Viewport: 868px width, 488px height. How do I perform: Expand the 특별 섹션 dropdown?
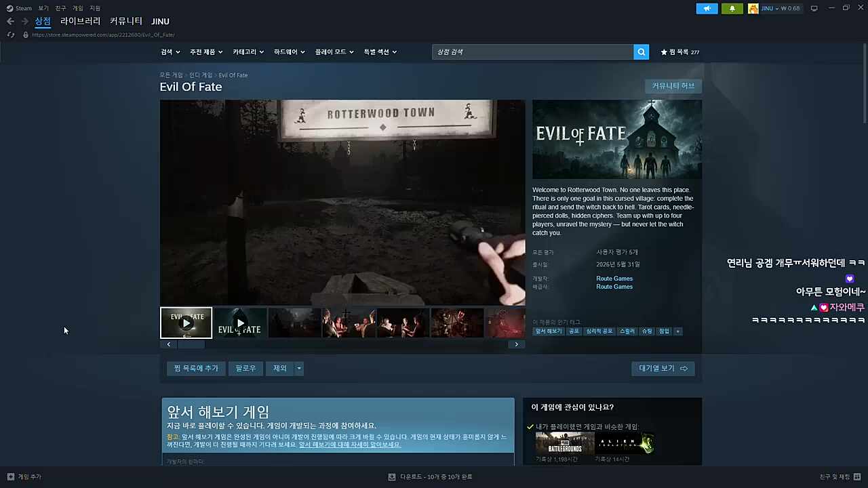coord(380,52)
